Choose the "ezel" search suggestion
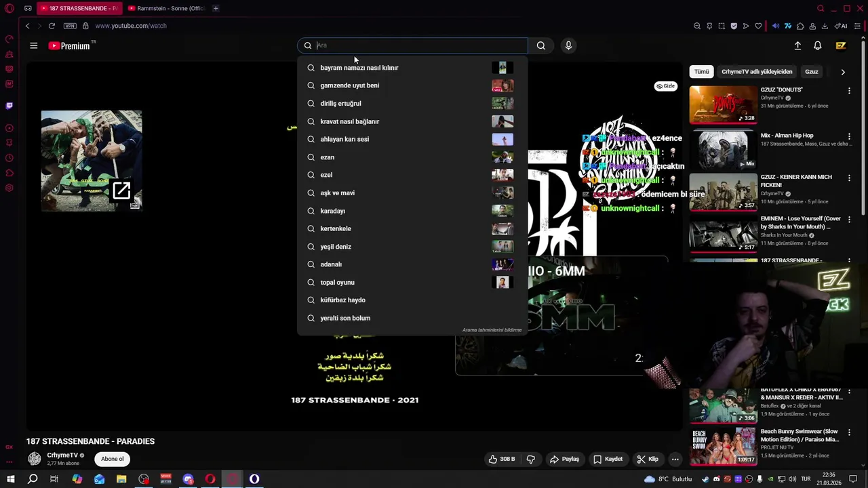This screenshot has width=868, height=488. click(412, 175)
